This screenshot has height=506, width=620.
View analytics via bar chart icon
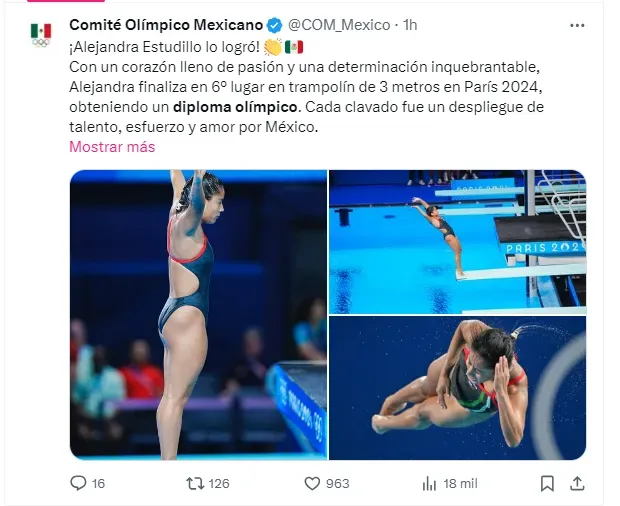click(x=429, y=483)
